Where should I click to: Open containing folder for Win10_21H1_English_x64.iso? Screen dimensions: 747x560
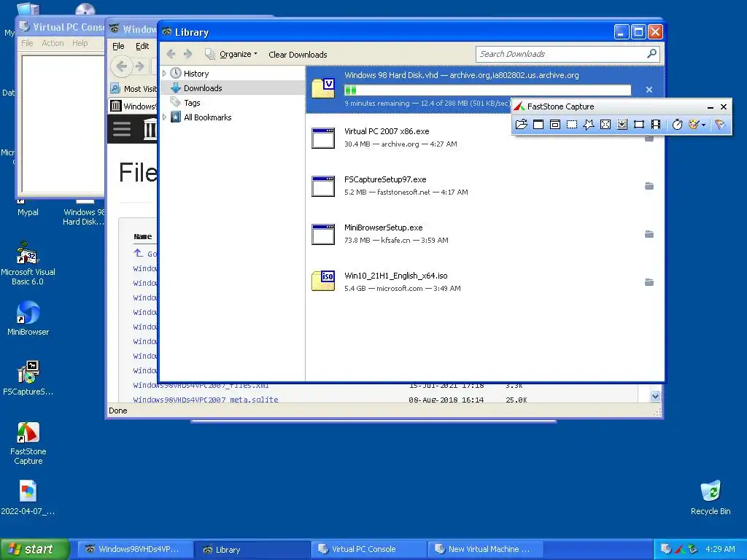pyautogui.click(x=649, y=282)
